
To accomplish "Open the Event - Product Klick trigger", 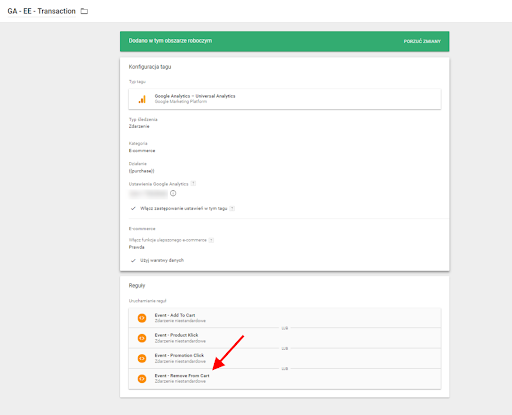I will pos(285,338).
